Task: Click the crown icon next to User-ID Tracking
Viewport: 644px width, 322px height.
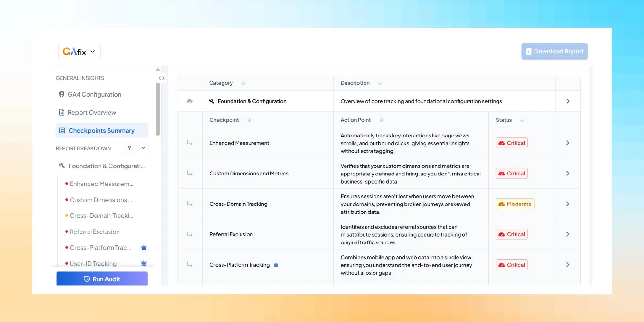Action: (x=144, y=263)
